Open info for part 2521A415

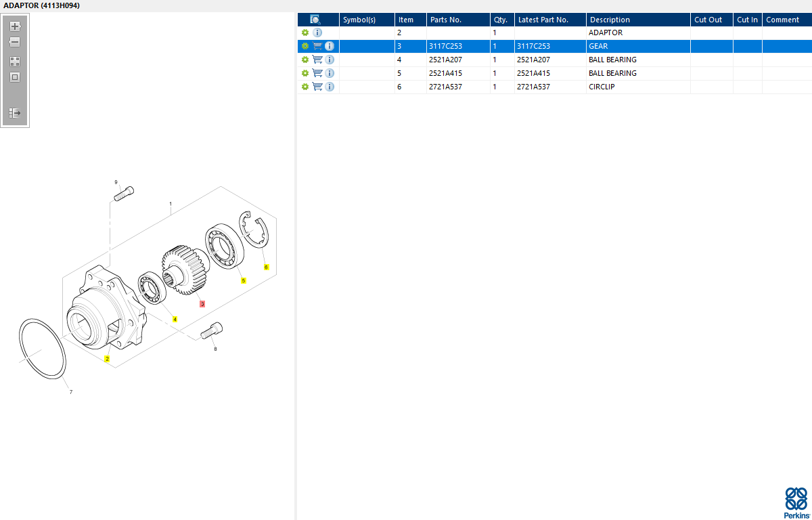tap(330, 73)
